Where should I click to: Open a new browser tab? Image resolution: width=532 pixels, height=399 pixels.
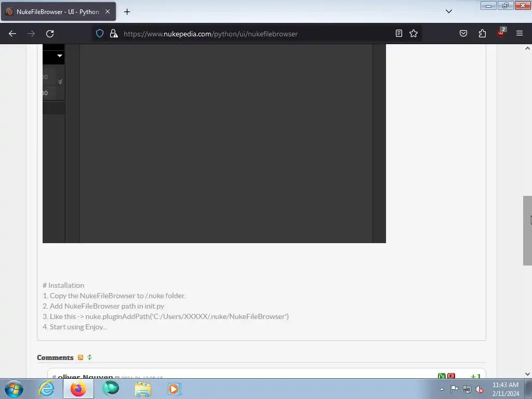point(127,12)
